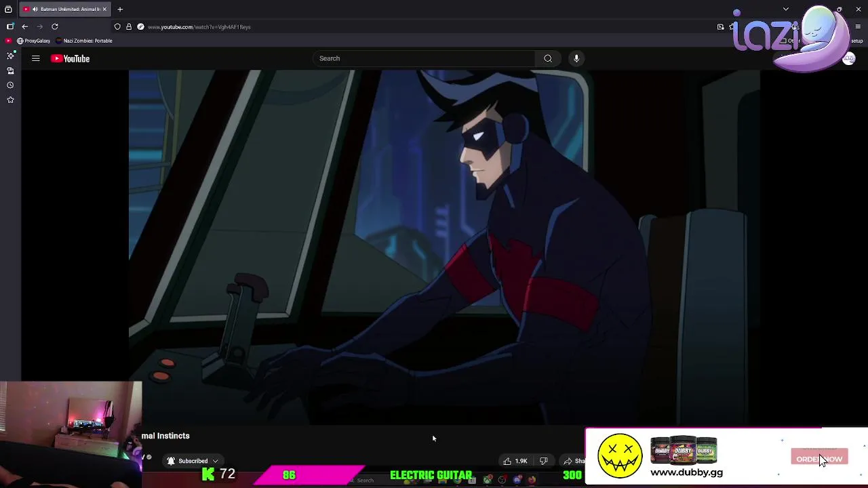Viewport: 868px width, 488px height.
Task: Click the Dubby smiley logo
Action: pos(620,455)
